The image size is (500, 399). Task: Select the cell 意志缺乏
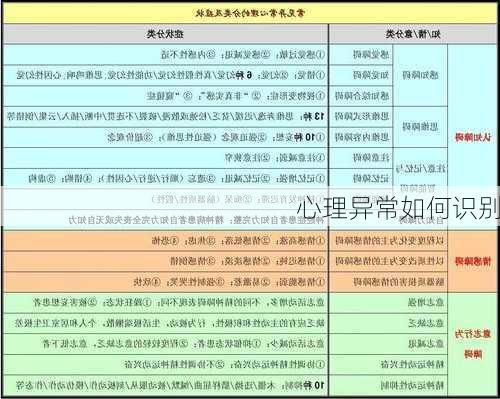pos(388,323)
